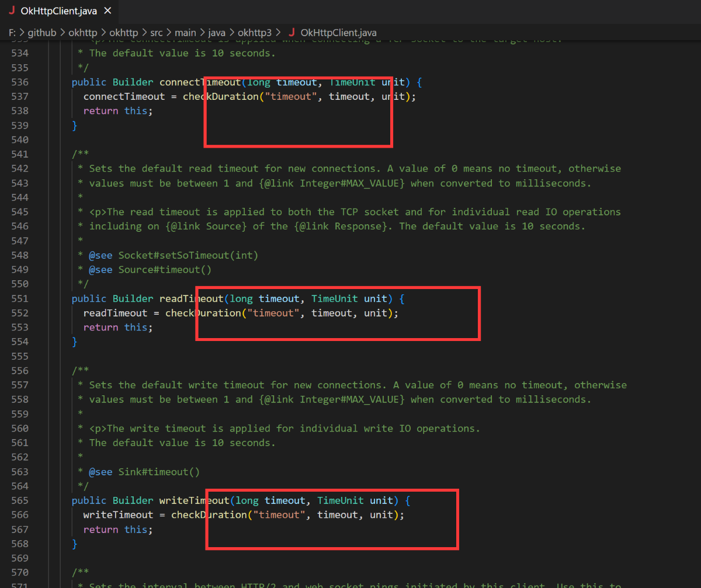Click 'The default value is 10 seconds.' on line 534
The image size is (701, 588).
pos(182,53)
